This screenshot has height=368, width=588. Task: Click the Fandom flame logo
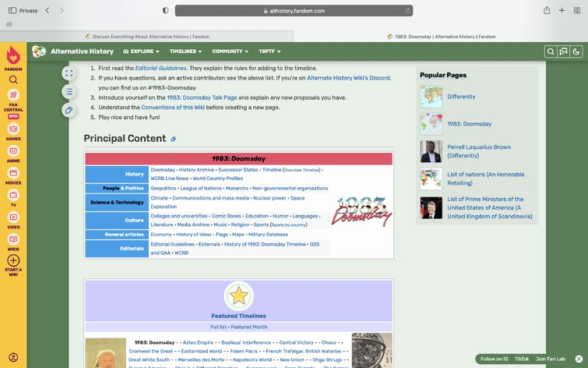tap(13, 55)
